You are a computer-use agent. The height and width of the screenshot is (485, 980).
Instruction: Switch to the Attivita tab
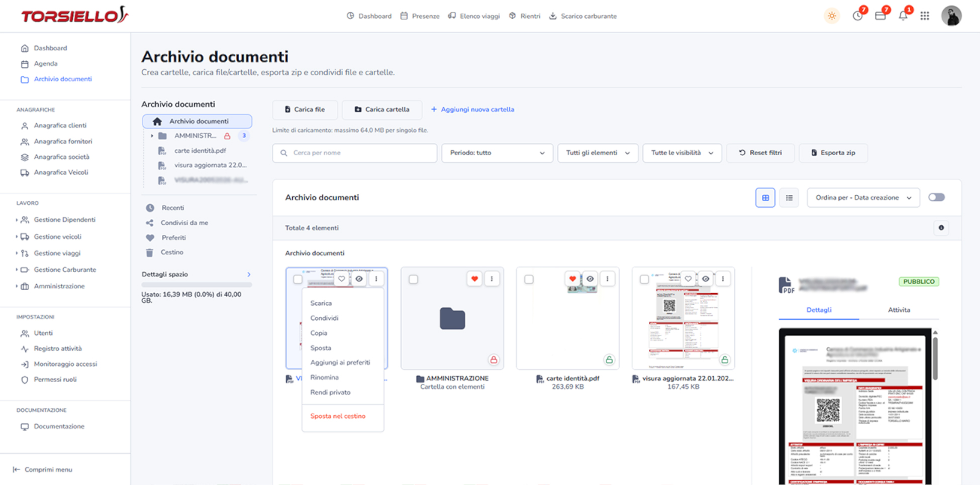(x=899, y=310)
